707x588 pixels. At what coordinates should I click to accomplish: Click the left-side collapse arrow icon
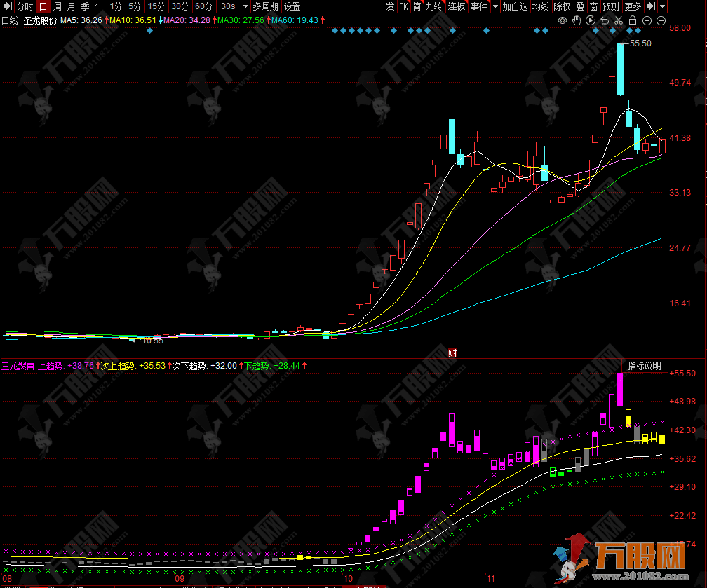tap(7, 6)
